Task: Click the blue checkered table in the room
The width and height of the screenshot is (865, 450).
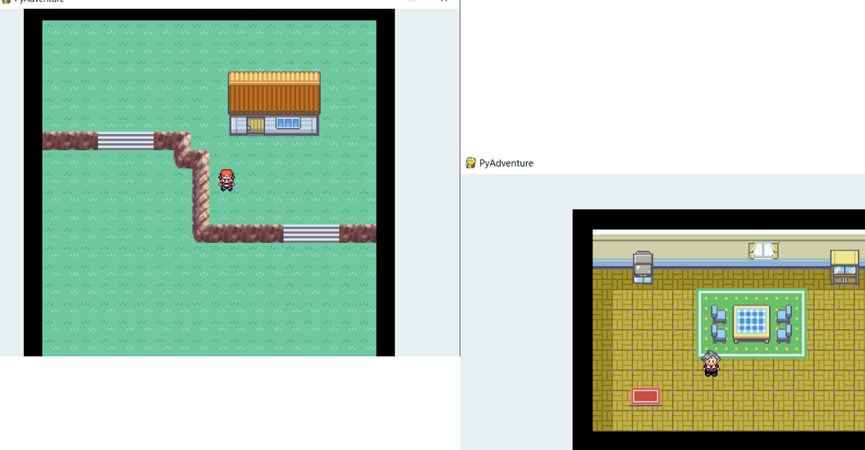Action: pyautogui.click(x=751, y=324)
